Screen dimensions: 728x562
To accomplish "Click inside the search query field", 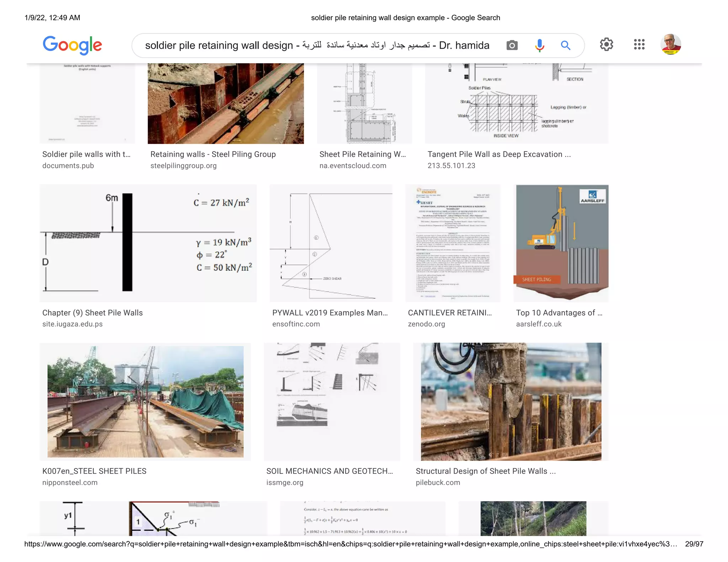I will pyautogui.click(x=316, y=45).
